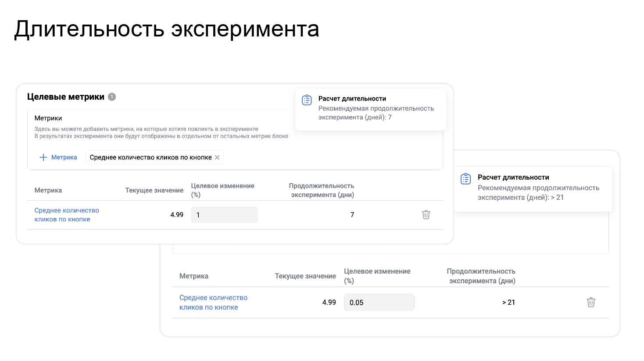Click Текущее значение header in upper table
644x361 pixels.
tap(154, 190)
